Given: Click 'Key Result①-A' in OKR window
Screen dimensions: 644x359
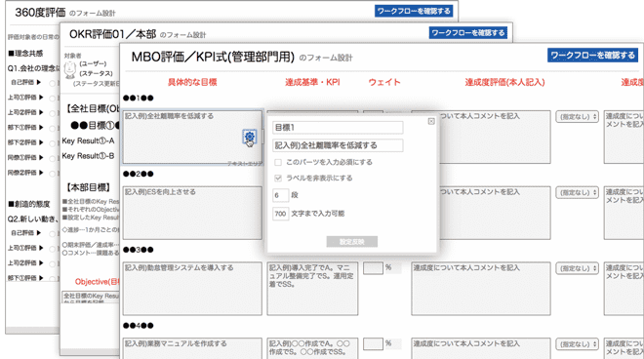Looking at the screenshot, I should (x=88, y=140).
